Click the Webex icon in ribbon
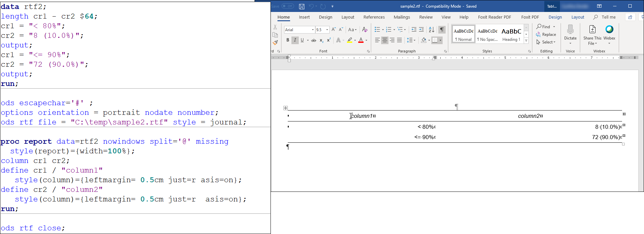The height and width of the screenshot is (234, 644). click(x=609, y=30)
